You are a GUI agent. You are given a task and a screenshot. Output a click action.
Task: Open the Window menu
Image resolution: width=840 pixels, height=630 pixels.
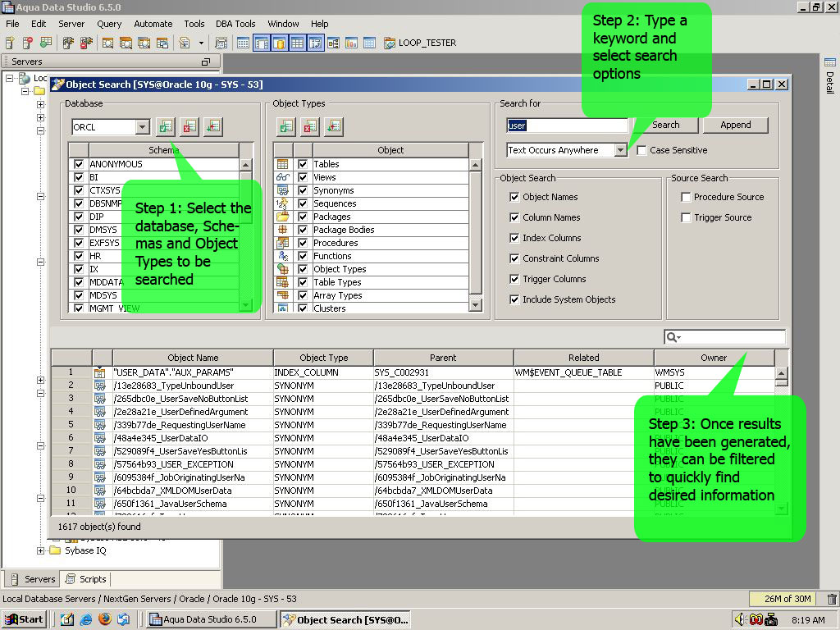tap(283, 24)
